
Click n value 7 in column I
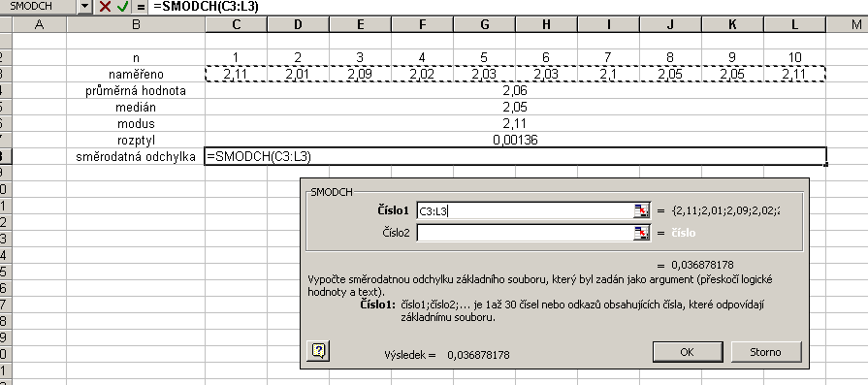coord(608,57)
